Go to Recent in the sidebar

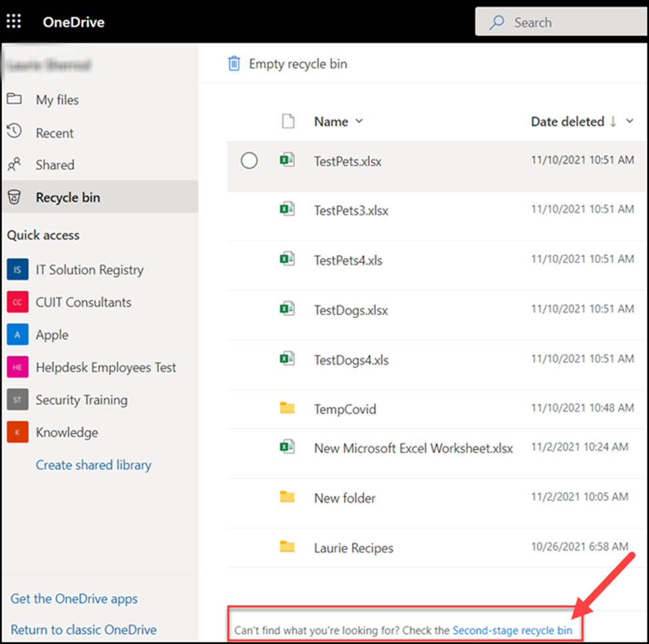click(x=55, y=133)
